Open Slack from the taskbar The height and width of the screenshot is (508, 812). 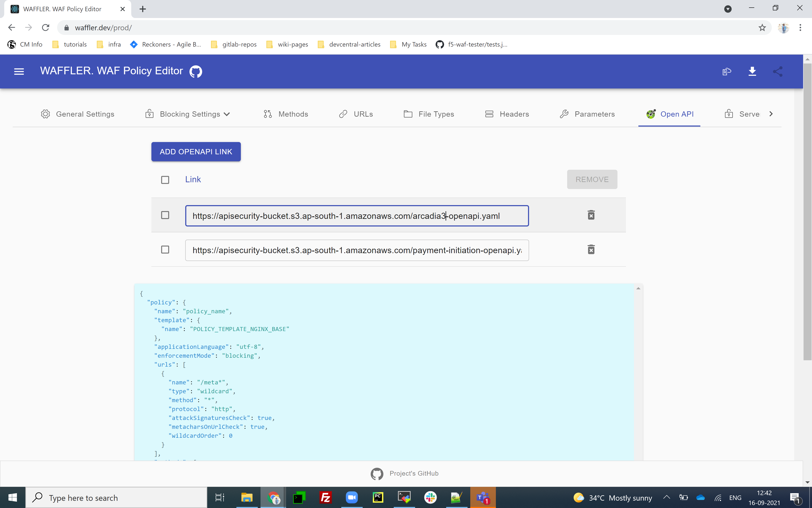pyautogui.click(x=431, y=498)
